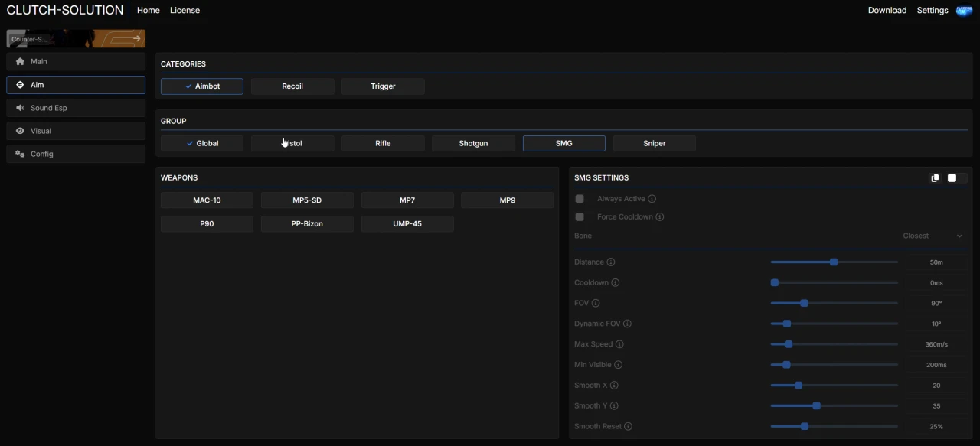Choose the P90 weapon
The height and width of the screenshot is (446, 980).
[x=207, y=224]
